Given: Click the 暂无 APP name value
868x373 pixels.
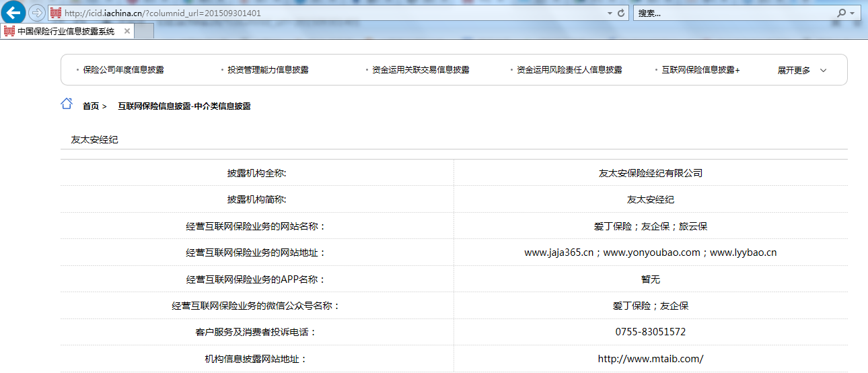Looking at the screenshot, I should coord(651,279).
